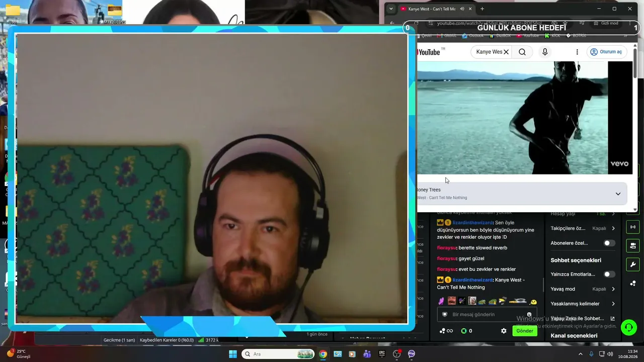Start YouTube voice search with microphone
This screenshot has width=644, height=362.
[544, 52]
